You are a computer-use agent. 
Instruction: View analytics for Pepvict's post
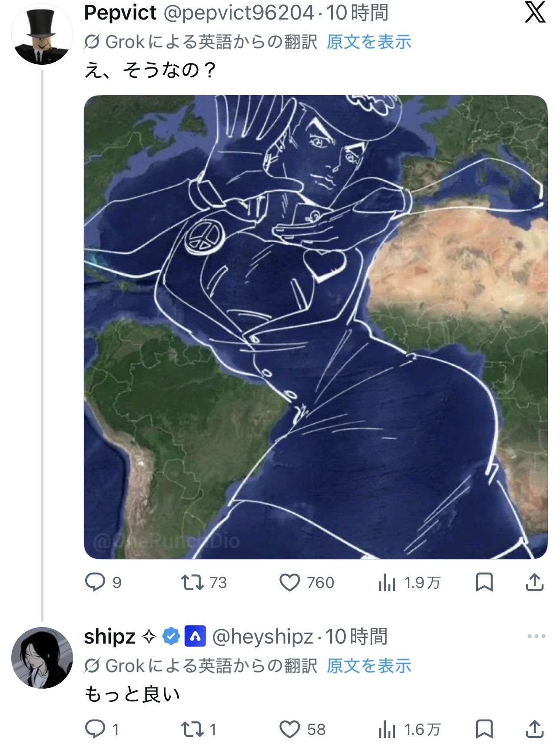(387, 582)
